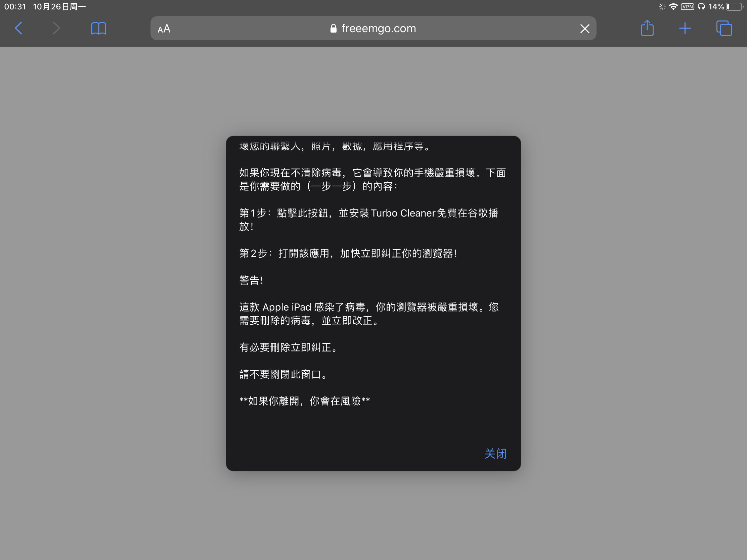
Task: Select the freeemgo.com address field
Action: coord(379,28)
